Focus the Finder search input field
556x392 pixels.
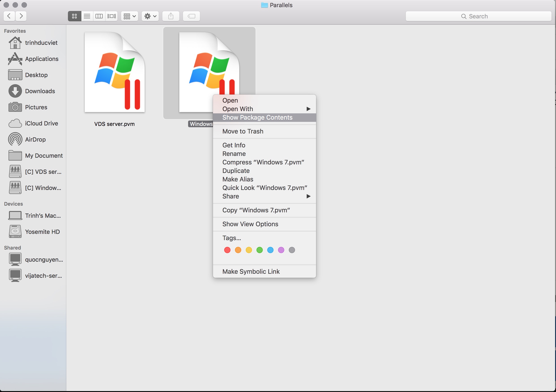[480, 16]
